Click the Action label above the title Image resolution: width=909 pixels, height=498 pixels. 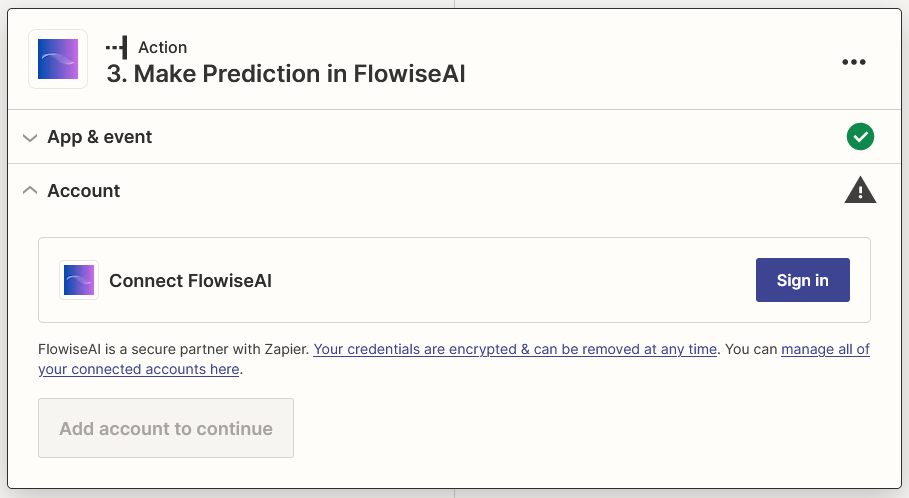(162, 47)
